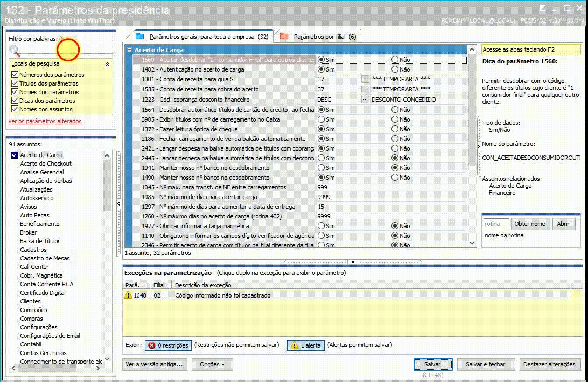Click Desfazer alterações button

click(549, 364)
